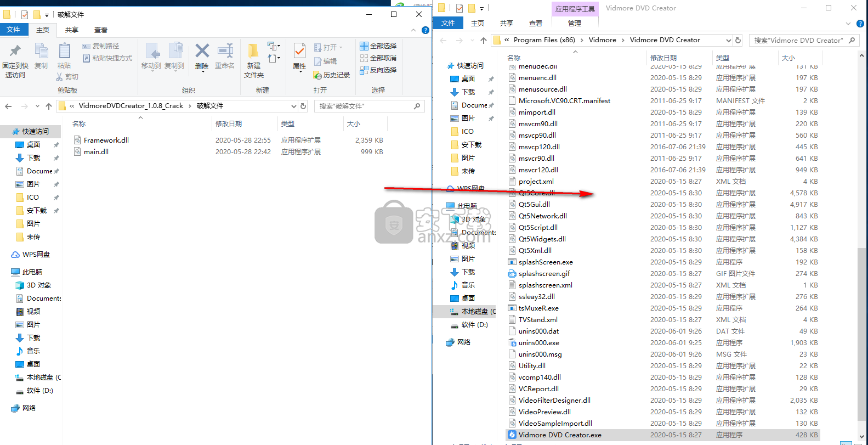Viewport: 868px width, 445px height.
Task: Open 安下载 folder in right navigation pane
Action: (471, 145)
